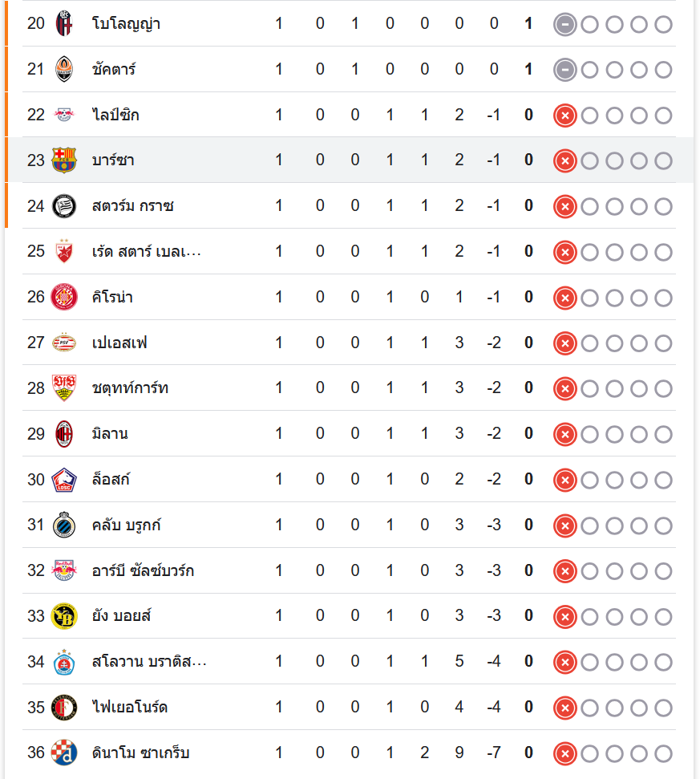
Task: Click the Club Brugge crest
Action: [x=64, y=525]
